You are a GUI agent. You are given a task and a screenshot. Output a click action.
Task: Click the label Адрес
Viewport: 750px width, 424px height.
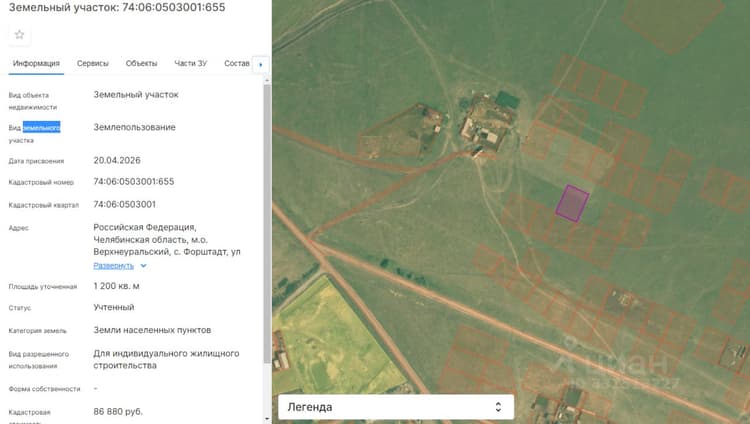tap(19, 228)
